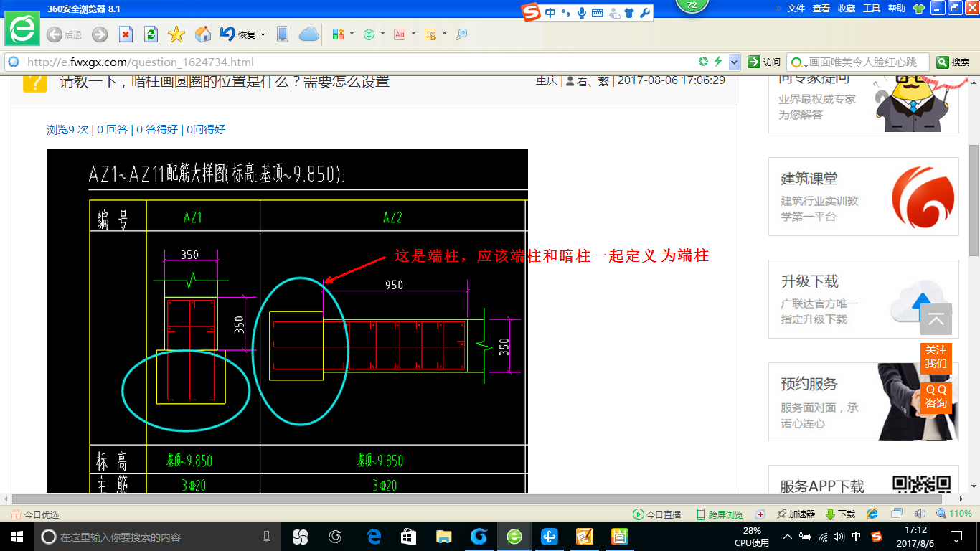Click the Sogou microphone voice input icon
980x551 pixels.
click(x=581, y=13)
